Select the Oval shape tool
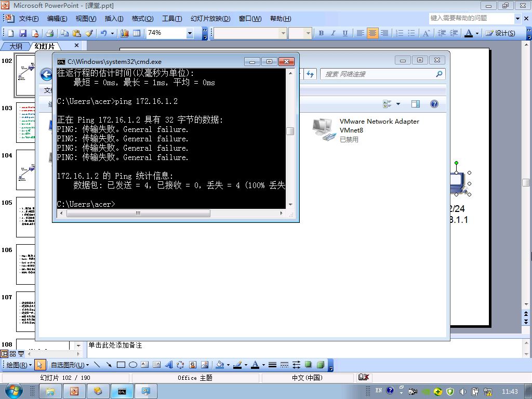Screen dimensions: 532x399 133,365
